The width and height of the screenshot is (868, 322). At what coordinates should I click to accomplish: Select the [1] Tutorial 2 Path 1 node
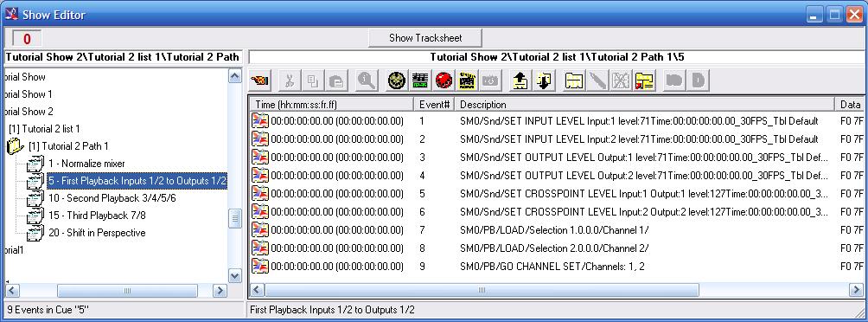pyautogui.click(x=68, y=146)
